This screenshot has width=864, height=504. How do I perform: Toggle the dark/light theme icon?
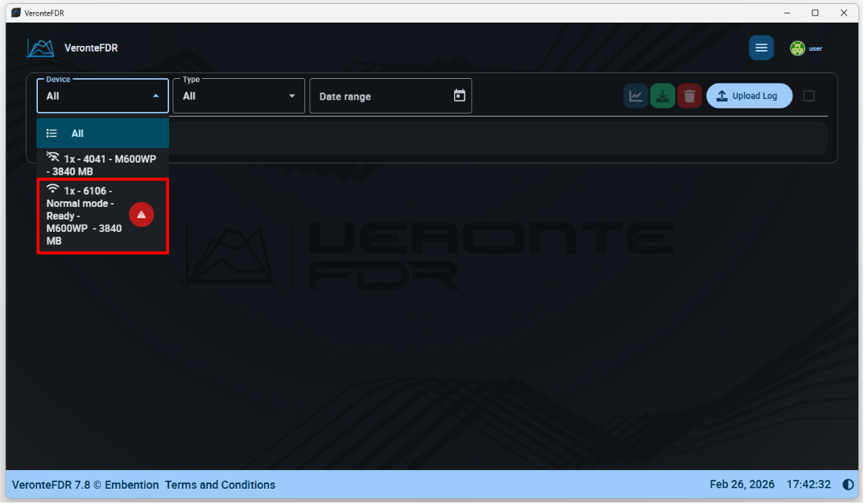coord(848,485)
